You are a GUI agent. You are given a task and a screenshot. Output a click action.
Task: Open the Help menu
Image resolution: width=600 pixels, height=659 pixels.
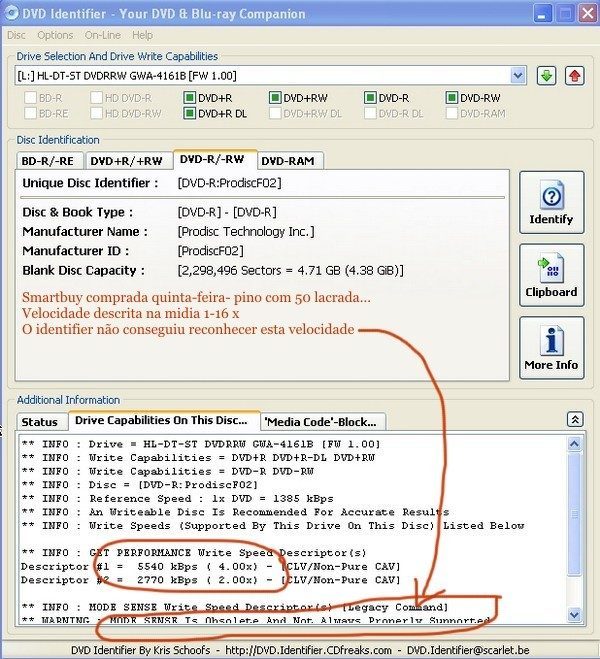pos(142,35)
